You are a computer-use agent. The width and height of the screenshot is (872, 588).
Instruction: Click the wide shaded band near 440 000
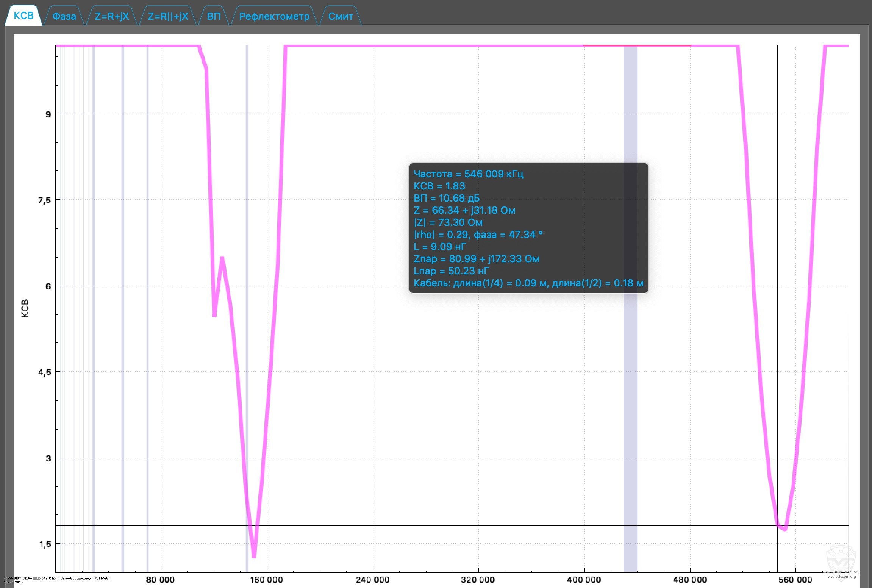(630, 341)
